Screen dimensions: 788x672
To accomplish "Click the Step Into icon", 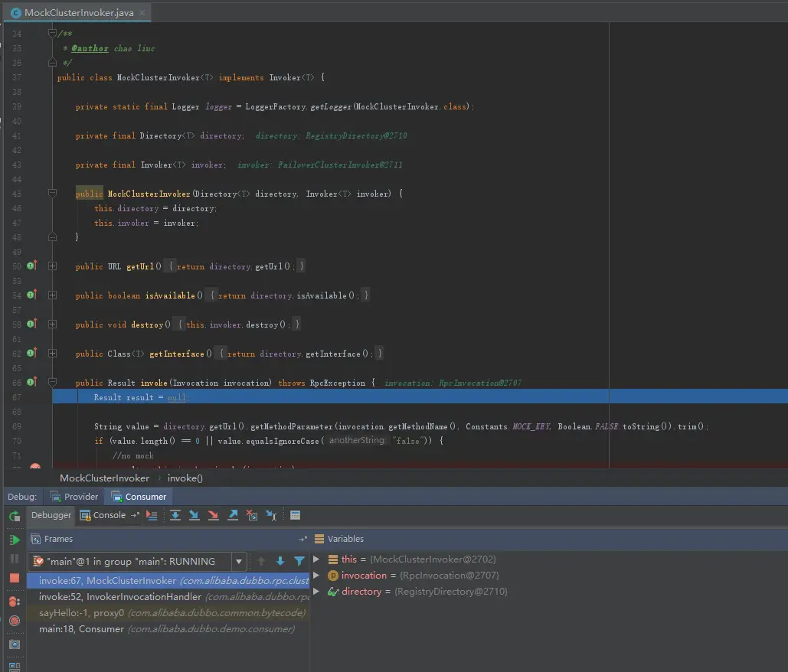I will 194,515.
